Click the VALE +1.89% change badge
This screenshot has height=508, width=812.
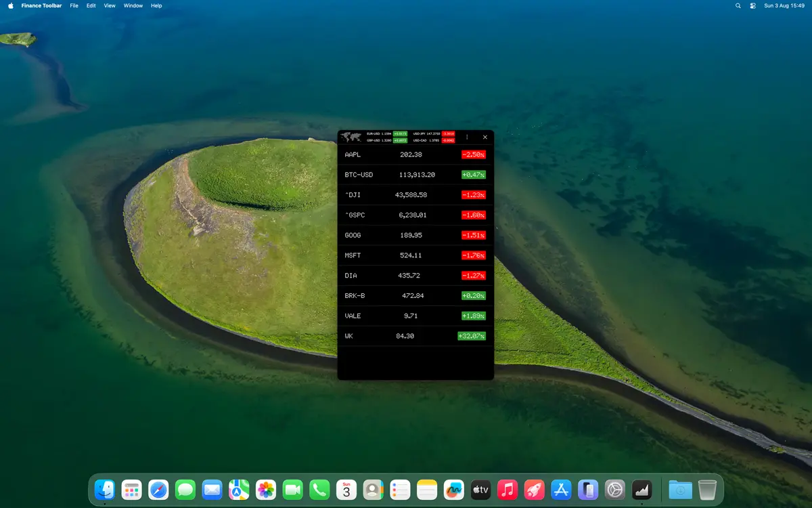click(x=474, y=316)
